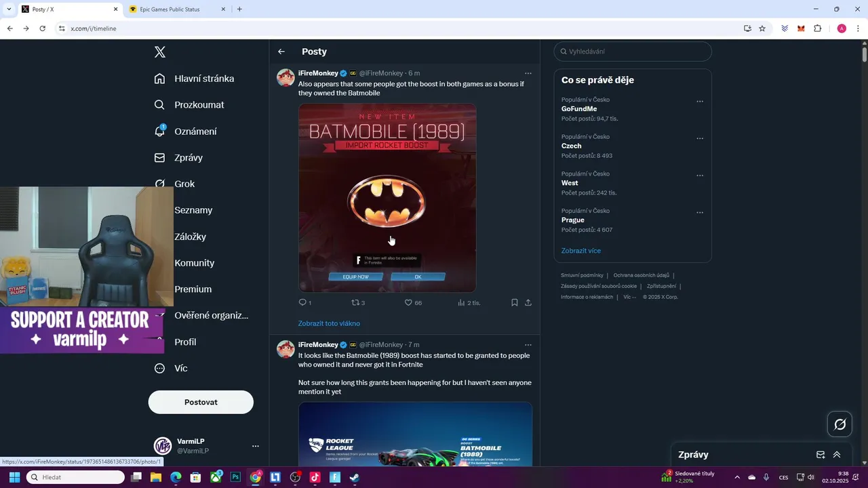Share the Batmobile bonus post
Viewport: 868px width, 488px height.
[528, 302]
